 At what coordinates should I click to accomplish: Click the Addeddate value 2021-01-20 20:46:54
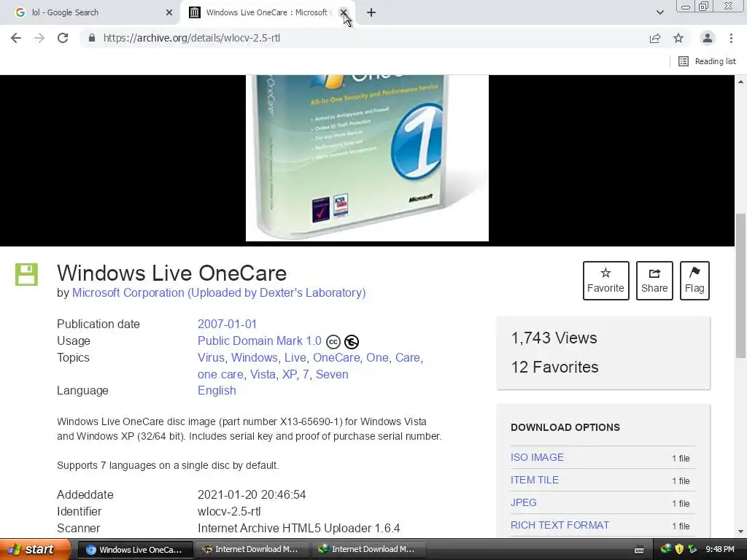(252, 495)
